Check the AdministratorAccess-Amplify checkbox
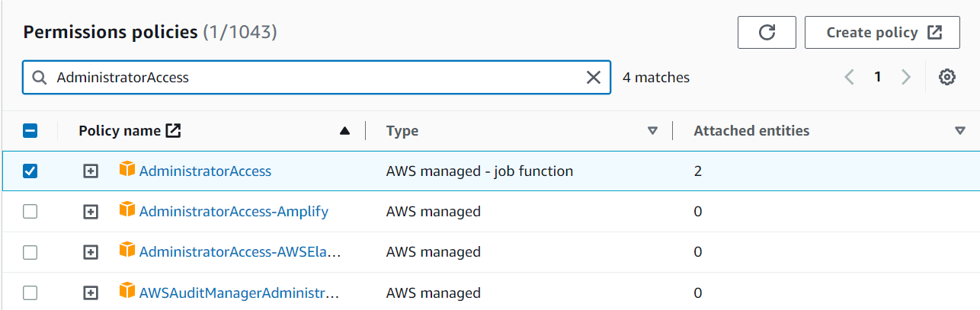980x310 pixels. [x=30, y=212]
